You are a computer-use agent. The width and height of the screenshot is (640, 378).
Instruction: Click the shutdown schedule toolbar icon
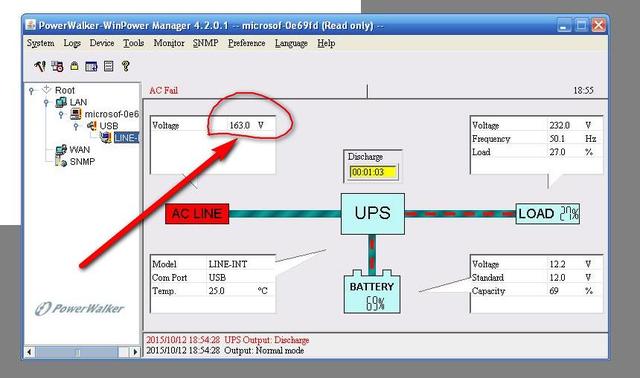[57, 66]
